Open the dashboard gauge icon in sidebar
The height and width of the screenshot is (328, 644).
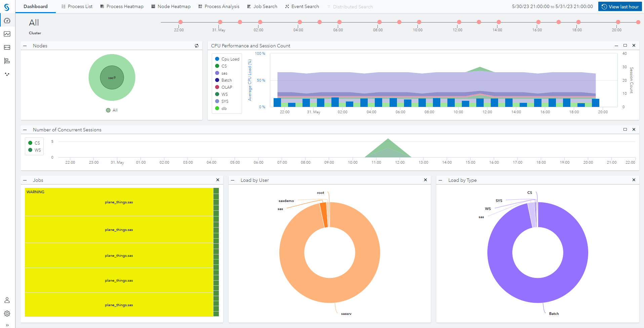coord(7,20)
